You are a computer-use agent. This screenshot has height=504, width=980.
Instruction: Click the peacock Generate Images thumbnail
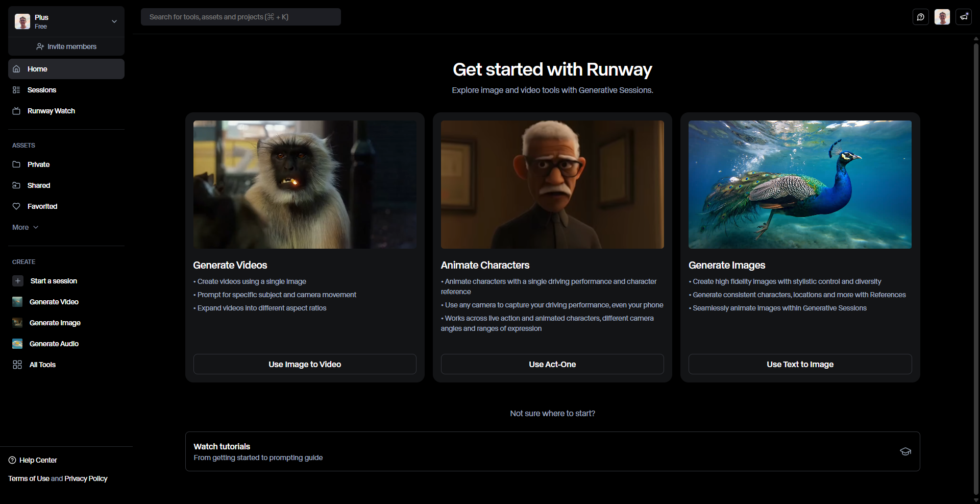[799, 184]
